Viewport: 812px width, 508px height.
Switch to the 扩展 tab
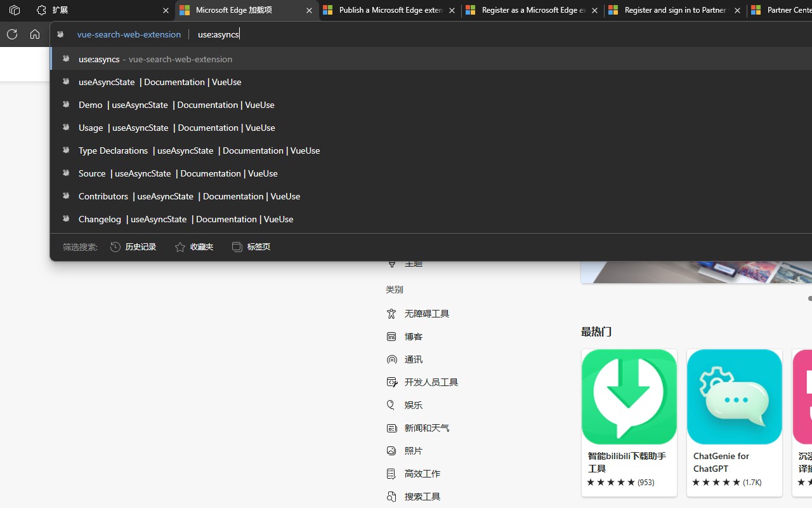pos(103,10)
